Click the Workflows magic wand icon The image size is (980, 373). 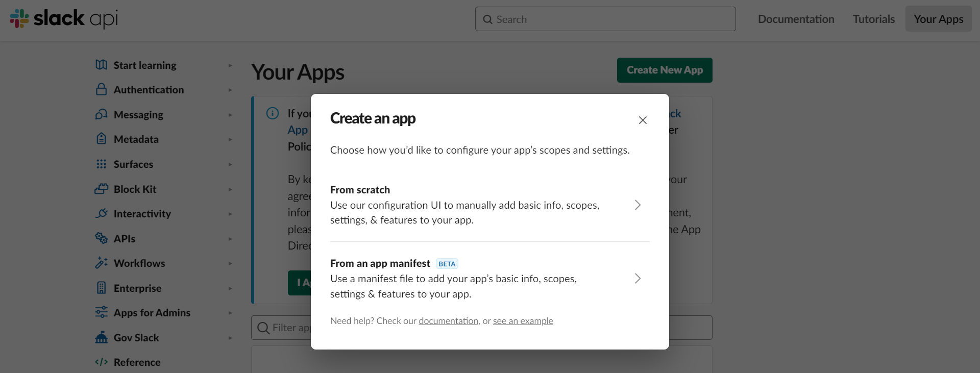click(101, 263)
